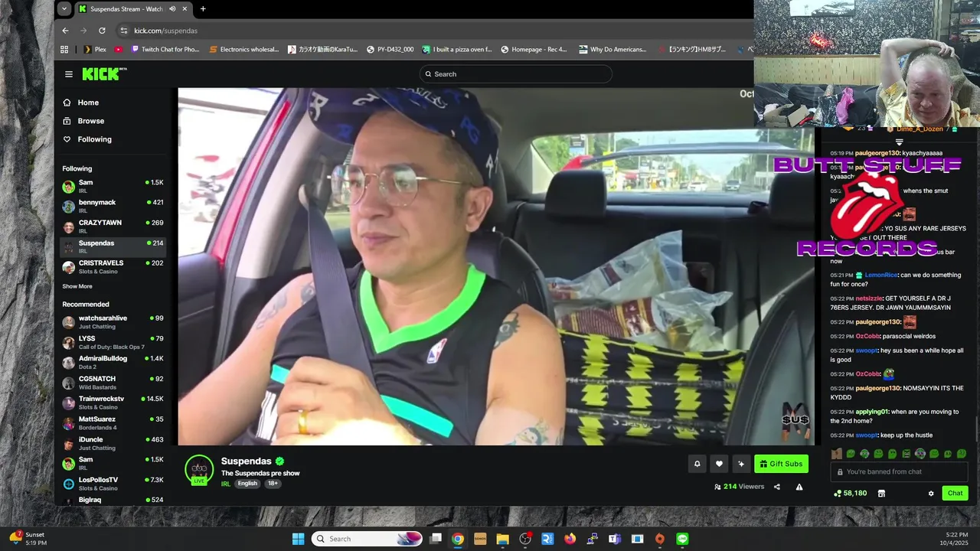Open File Explorer from taskbar
The image size is (980, 551).
click(503, 539)
